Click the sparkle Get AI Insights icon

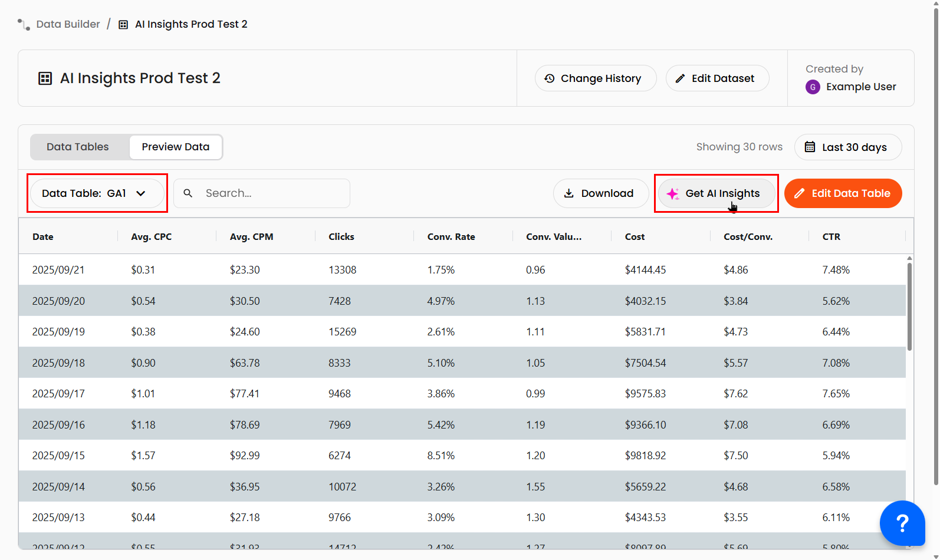click(x=673, y=194)
